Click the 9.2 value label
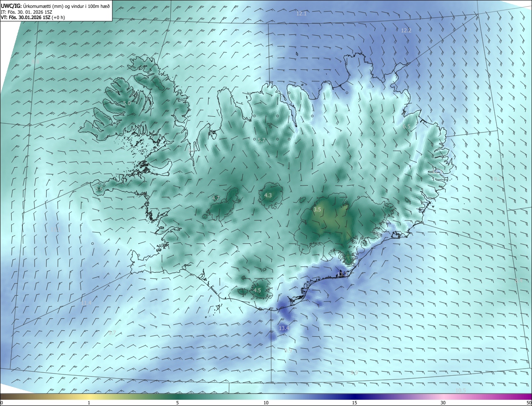 (498, 179)
